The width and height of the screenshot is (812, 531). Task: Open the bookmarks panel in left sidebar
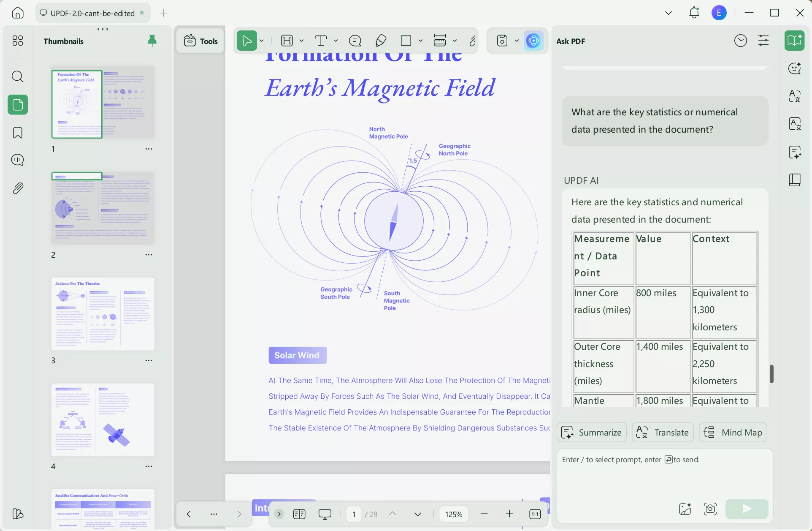click(18, 133)
